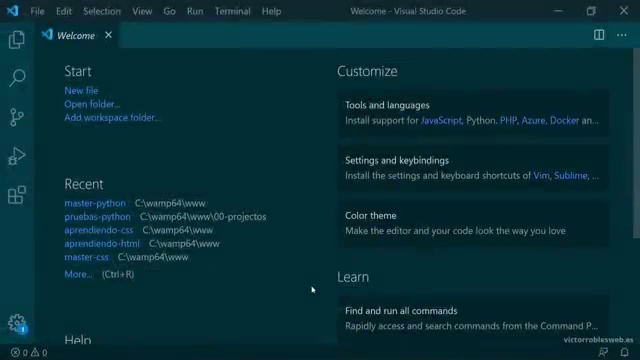Open notifications bell in status bar
Screen dimensions: 640x360
624,352
